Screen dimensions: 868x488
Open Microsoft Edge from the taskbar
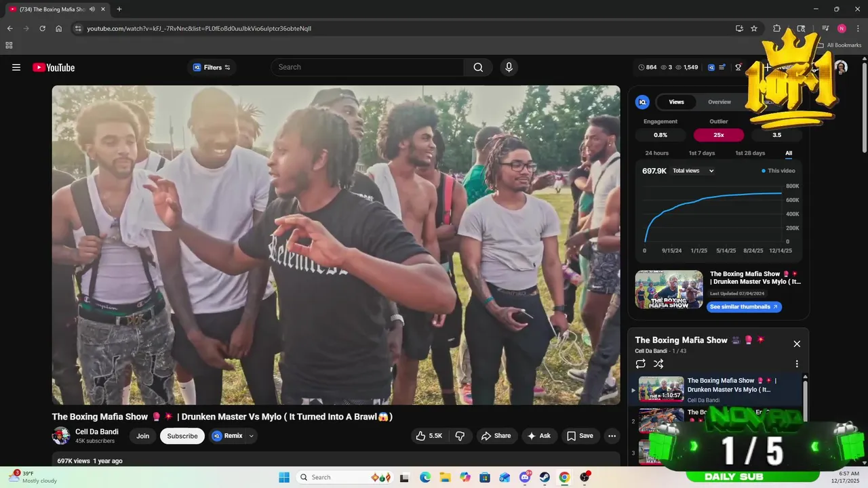coord(425,477)
